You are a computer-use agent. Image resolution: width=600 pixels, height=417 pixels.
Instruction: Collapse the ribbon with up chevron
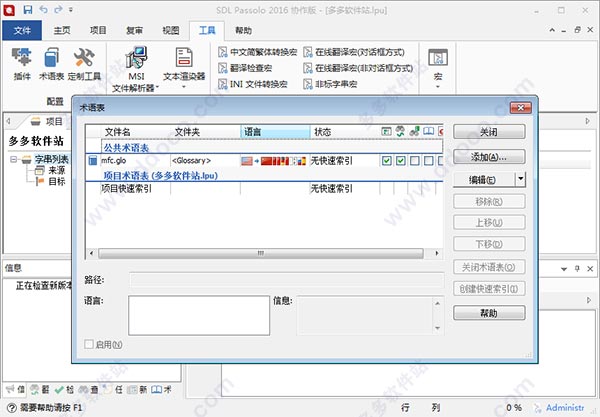click(x=552, y=30)
